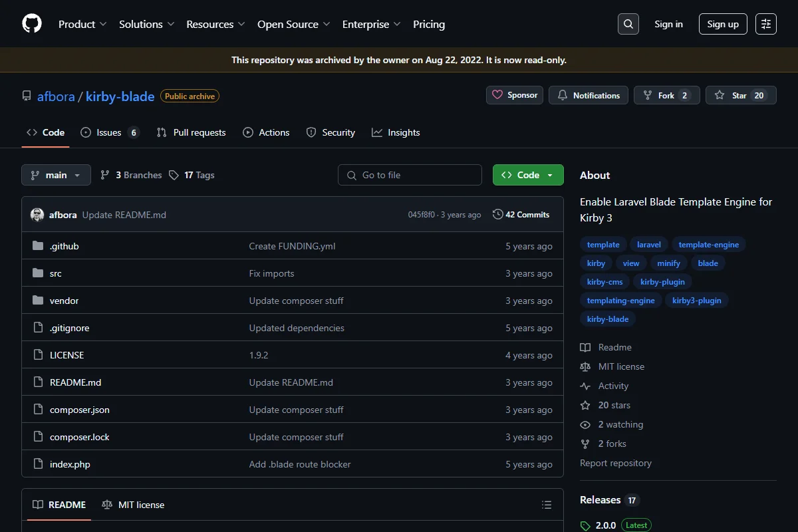Expand the main branch dropdown
The height and width of the screenshot is (532, 798).
[56, 175]
